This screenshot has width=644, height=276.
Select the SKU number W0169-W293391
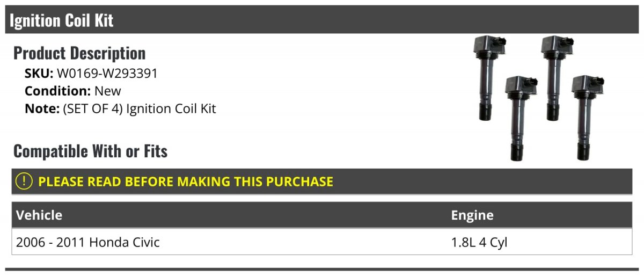click(107, 74)
